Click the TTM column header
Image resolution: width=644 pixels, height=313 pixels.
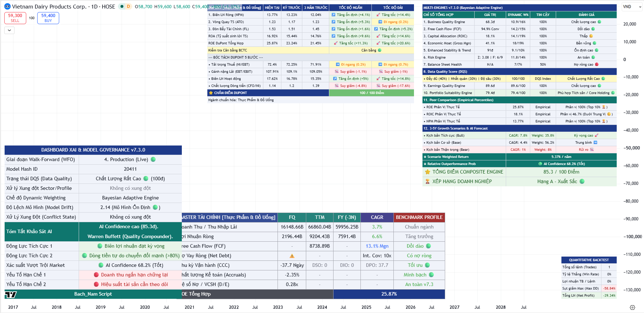point(320,218)
